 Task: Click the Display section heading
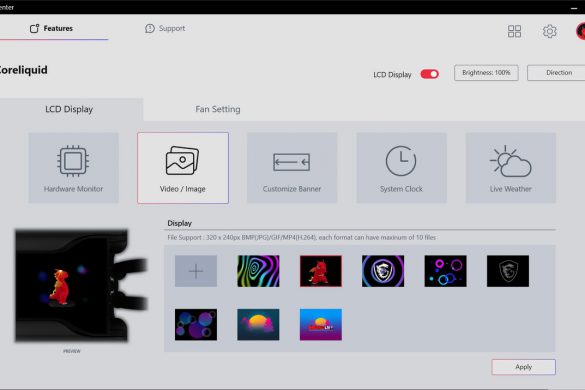(x=179, y=223)
